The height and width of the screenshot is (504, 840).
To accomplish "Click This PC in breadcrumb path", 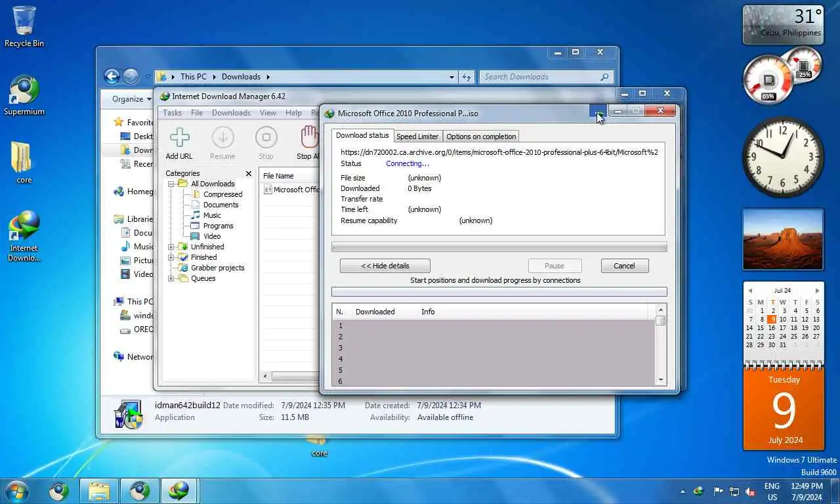I will click(x=193, y=77).
